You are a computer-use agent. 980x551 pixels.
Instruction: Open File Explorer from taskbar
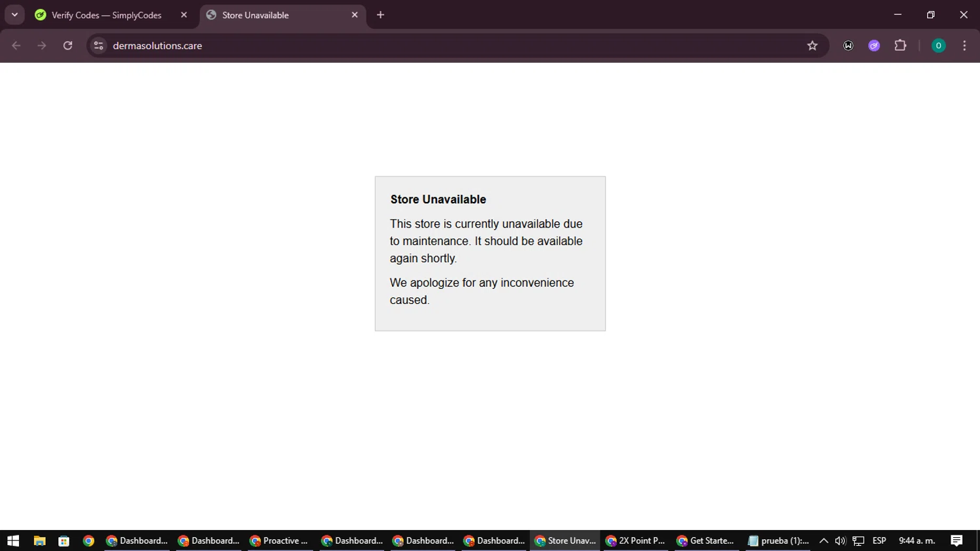[x=40, y=541]
